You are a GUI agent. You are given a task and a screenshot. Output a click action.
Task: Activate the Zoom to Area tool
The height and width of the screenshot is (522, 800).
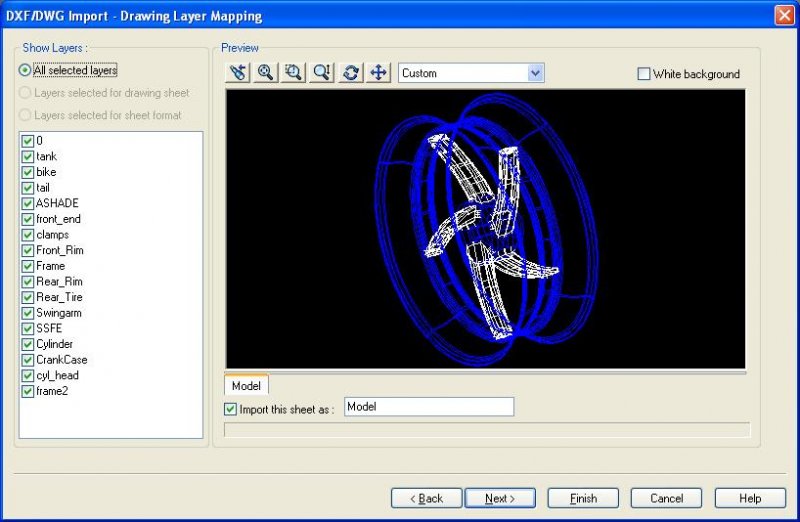(293, 72)
